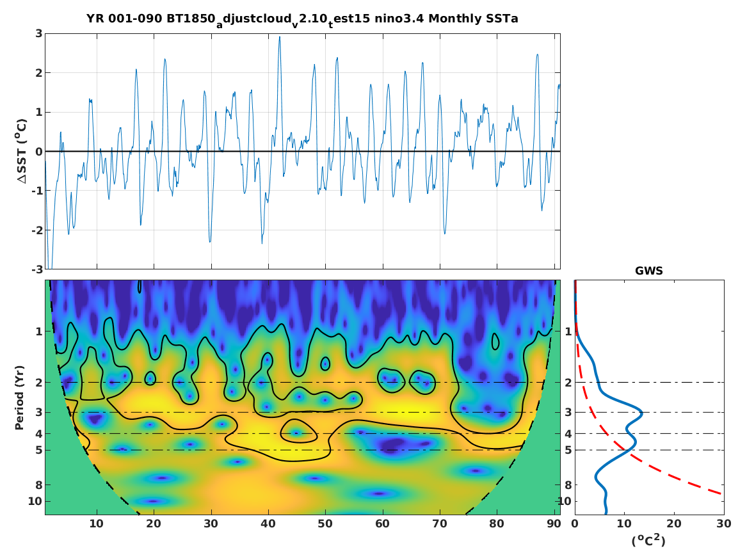Click the GWS panel title

[x=649, y=271]
